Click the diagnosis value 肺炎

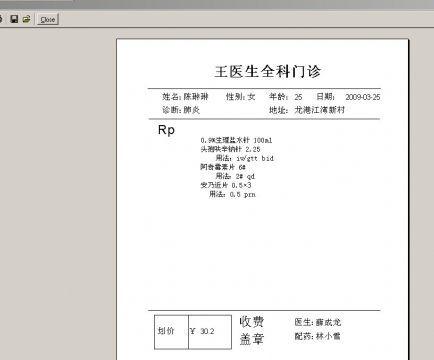point(192,110)
